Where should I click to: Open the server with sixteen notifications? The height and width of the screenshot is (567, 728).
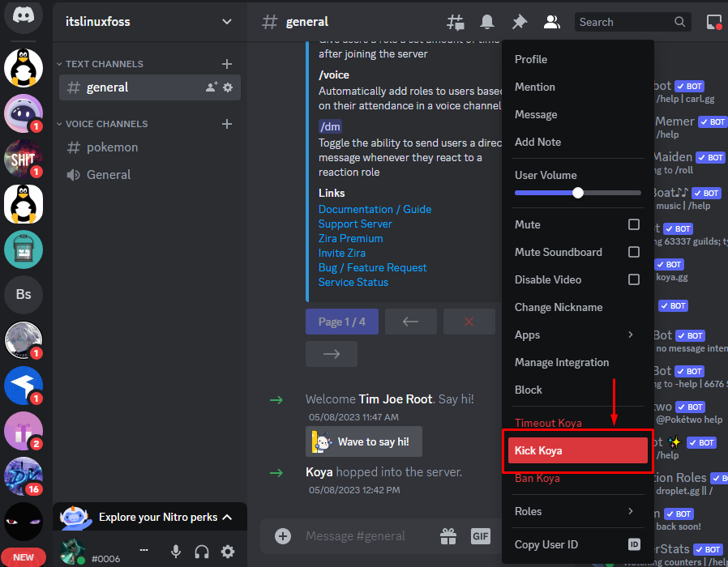coord(24,476)
